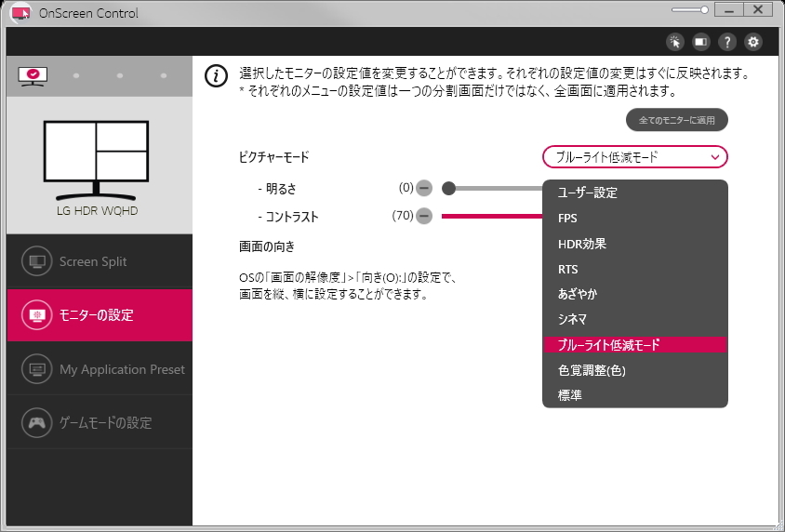Viewport: 785px width, 532px height.
Task: Open the Screen Split tab label
Action: click(93, 261)
